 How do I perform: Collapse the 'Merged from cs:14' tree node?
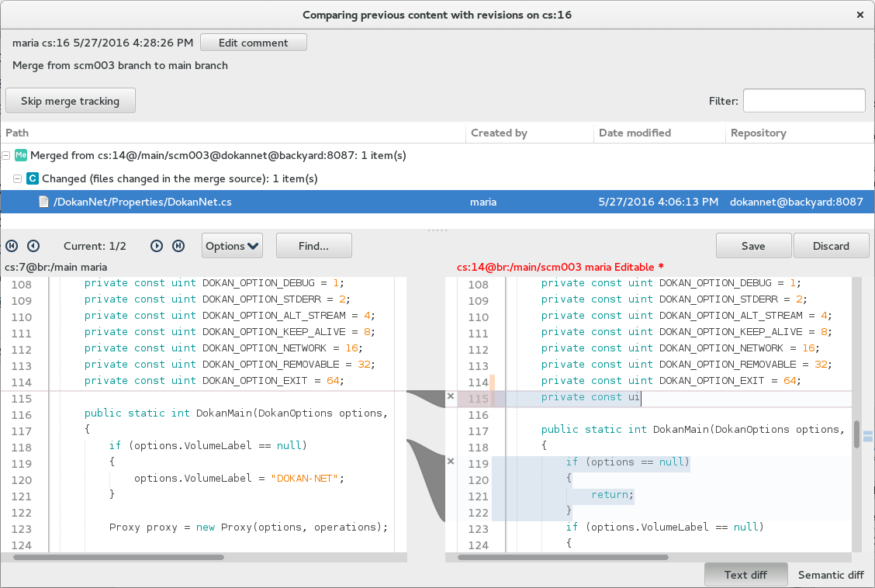[6, 156]
